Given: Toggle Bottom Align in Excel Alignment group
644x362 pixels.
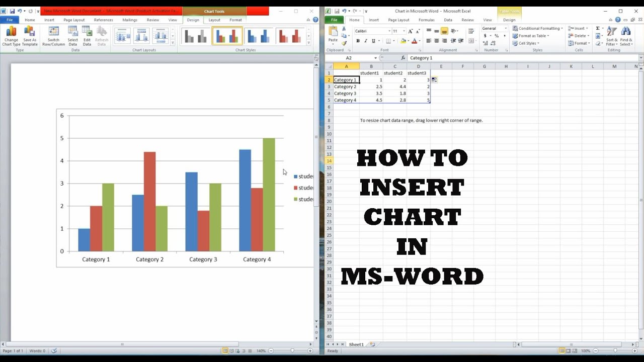Looking at the screenshot, I should click(x=444, y=31).
